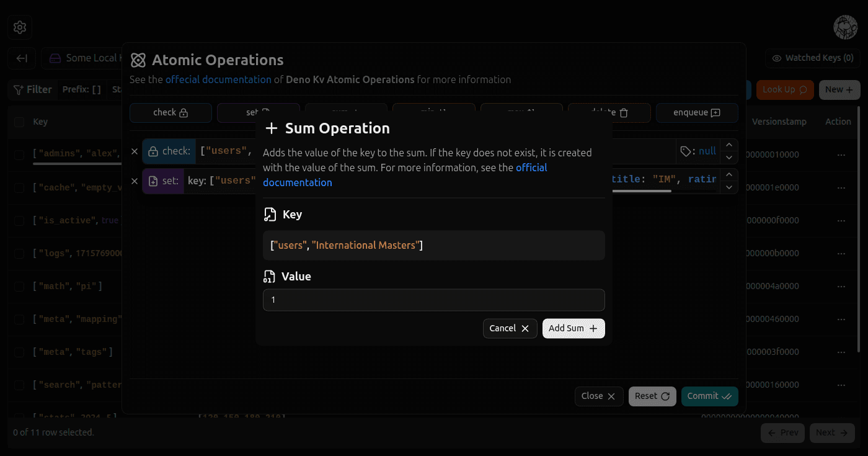Viewport: 868px width, 456px height.
Task: Open the 'offecial documentation' link
Action: (x=218, y=79)
